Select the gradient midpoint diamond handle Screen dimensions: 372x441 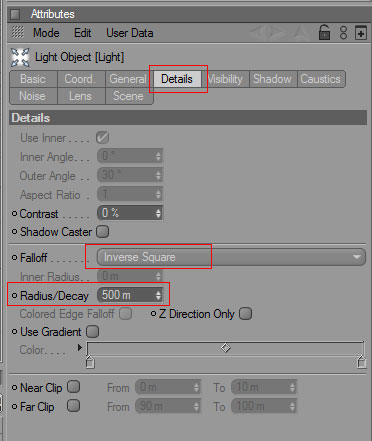(x=226, y=348)
